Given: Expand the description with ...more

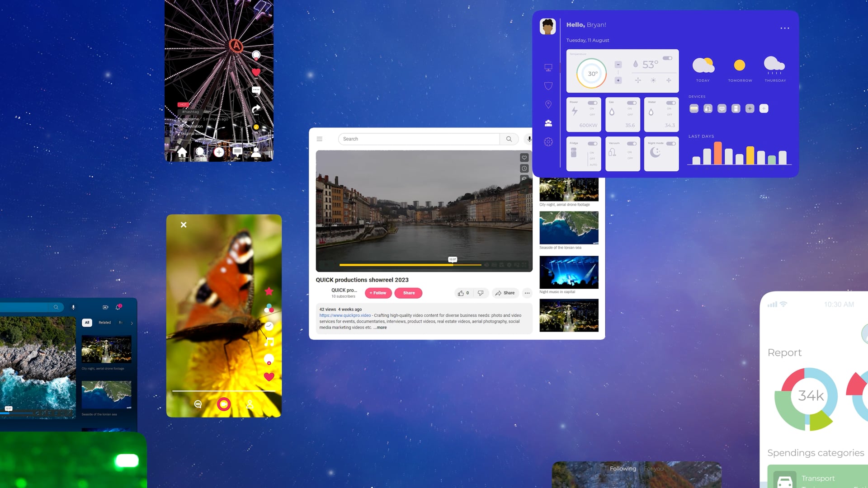Looking at the screenshot, I should point(380,328).
